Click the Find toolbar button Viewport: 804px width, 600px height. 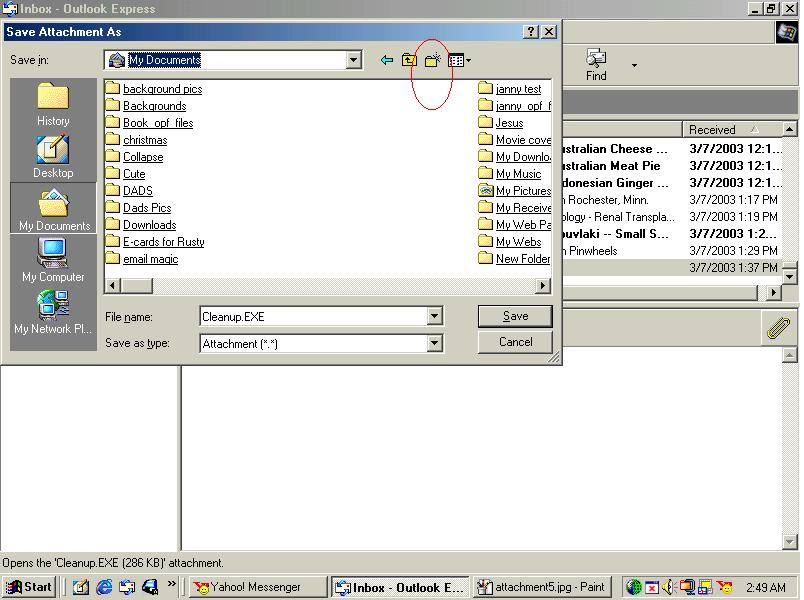click(x=596, y=65)
